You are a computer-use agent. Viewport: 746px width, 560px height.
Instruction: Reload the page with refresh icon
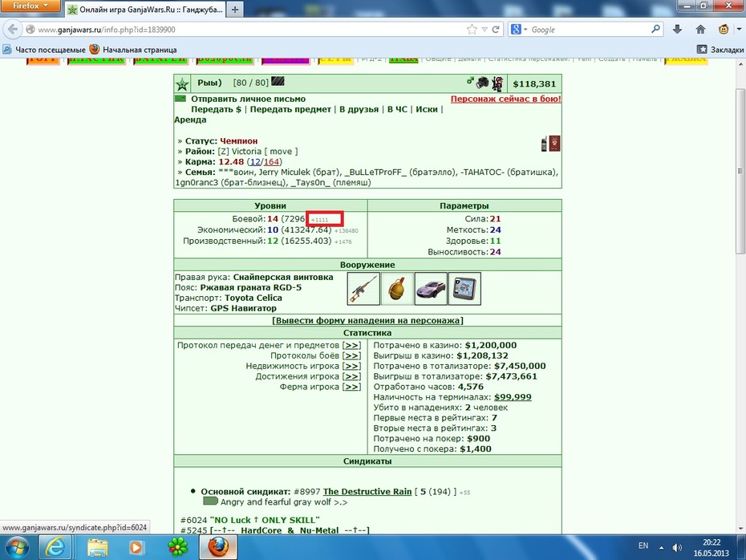[496, 30]
